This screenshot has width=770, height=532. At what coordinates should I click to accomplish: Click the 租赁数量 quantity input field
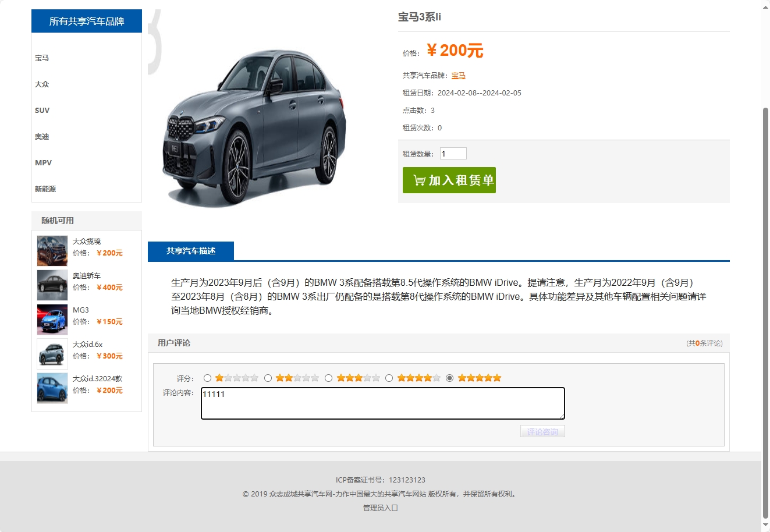pos(453,152)
